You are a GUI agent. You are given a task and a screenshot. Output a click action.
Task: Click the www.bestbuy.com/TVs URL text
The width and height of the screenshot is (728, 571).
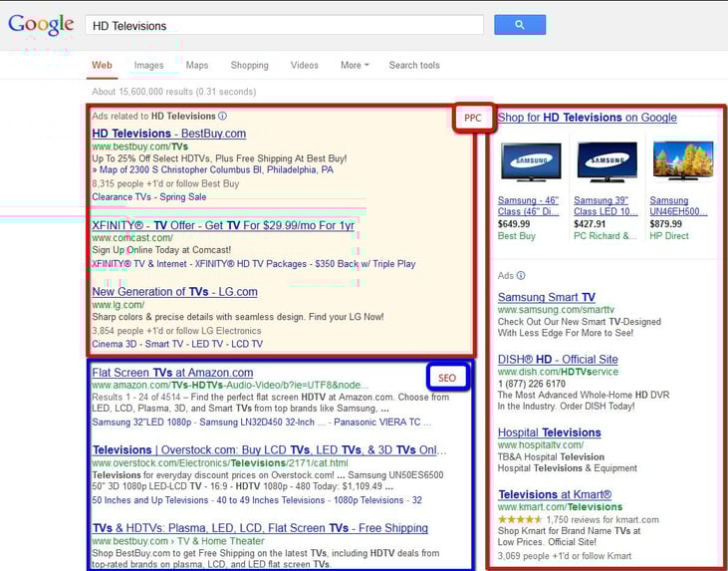pos(139,146)
